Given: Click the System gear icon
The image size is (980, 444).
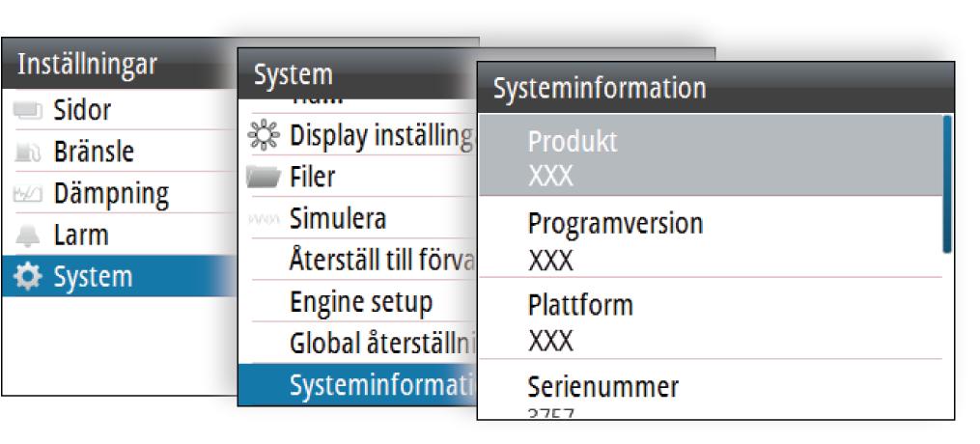Looking at the screenshot, I should tap(29, 277).
